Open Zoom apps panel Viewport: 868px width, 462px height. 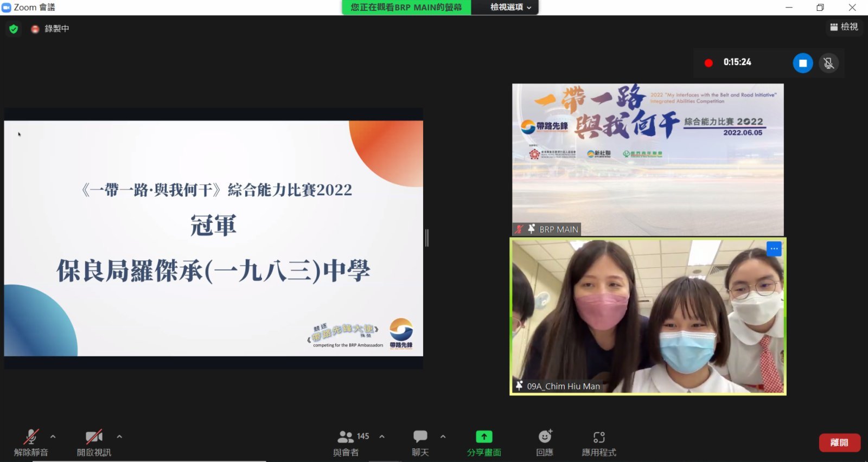click(599, 442)
